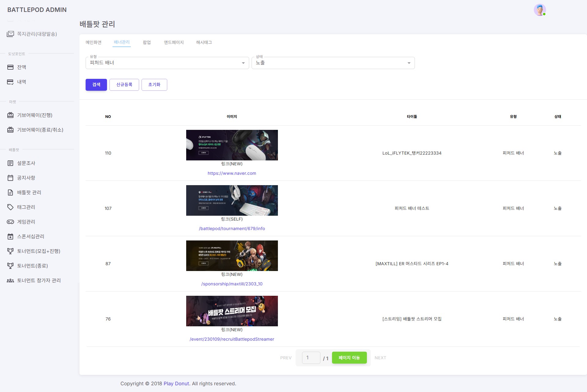Viewport: 587px width, 392px height.
Task: Click the 공지사항 calendar icon
Action: 10,178
